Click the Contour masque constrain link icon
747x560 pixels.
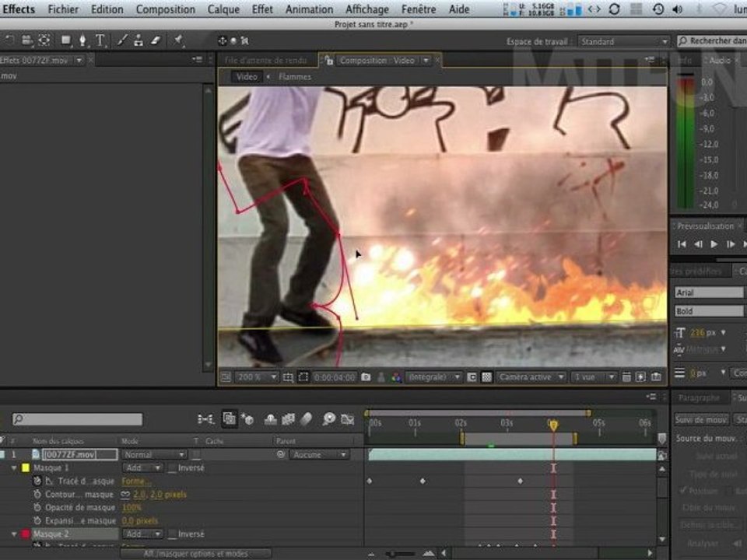[125, 495]
